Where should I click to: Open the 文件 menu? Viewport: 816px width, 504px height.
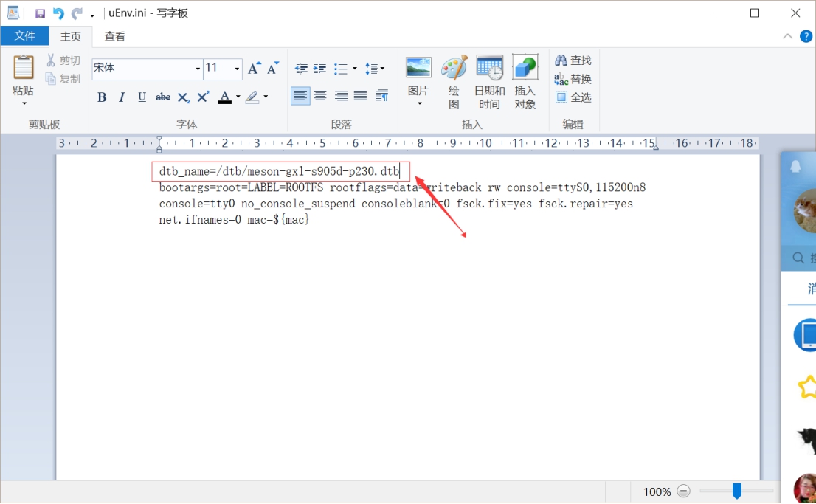point(24,36)
